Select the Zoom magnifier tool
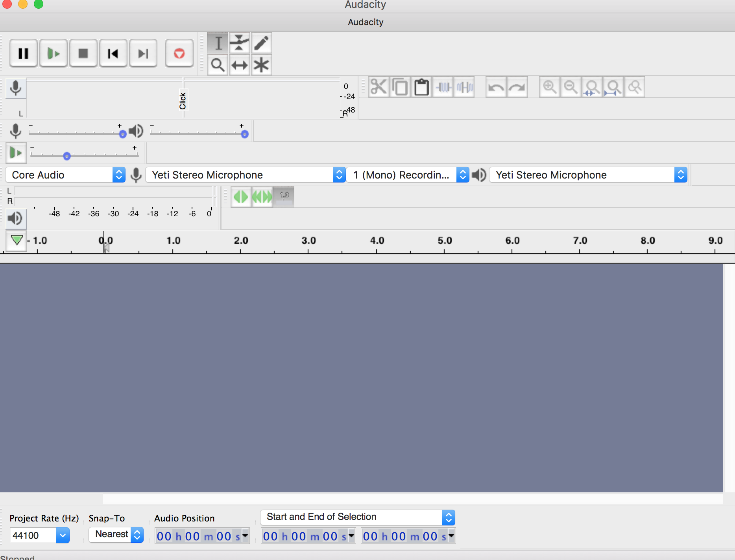 coord(218,65)
